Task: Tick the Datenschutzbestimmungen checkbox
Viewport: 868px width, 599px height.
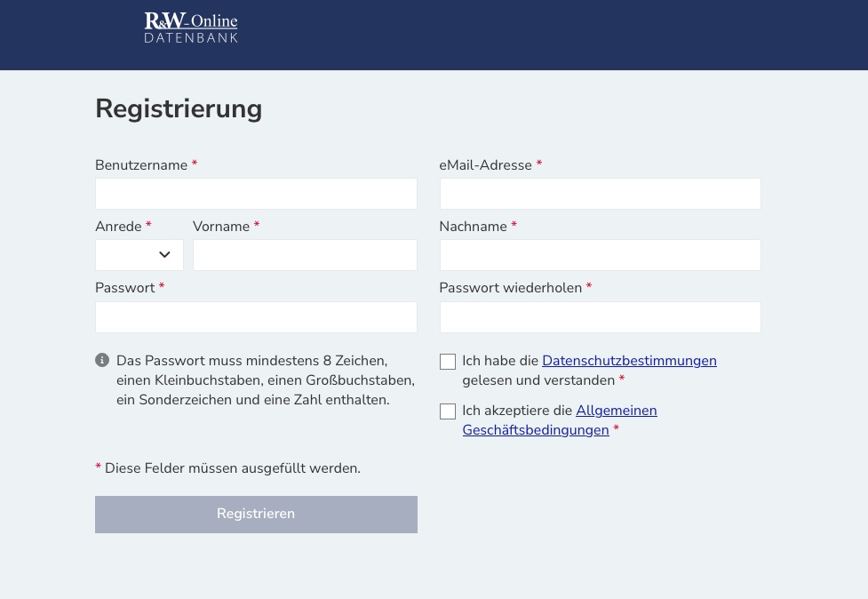Action: [448, 362]
